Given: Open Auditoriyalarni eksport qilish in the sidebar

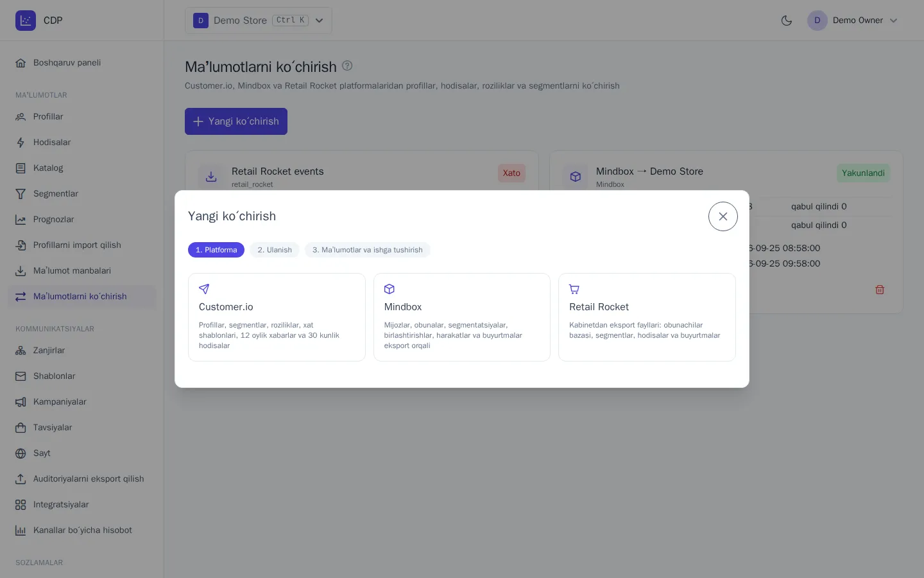Looking at the screenshot, I should click(x=82, y=479).
